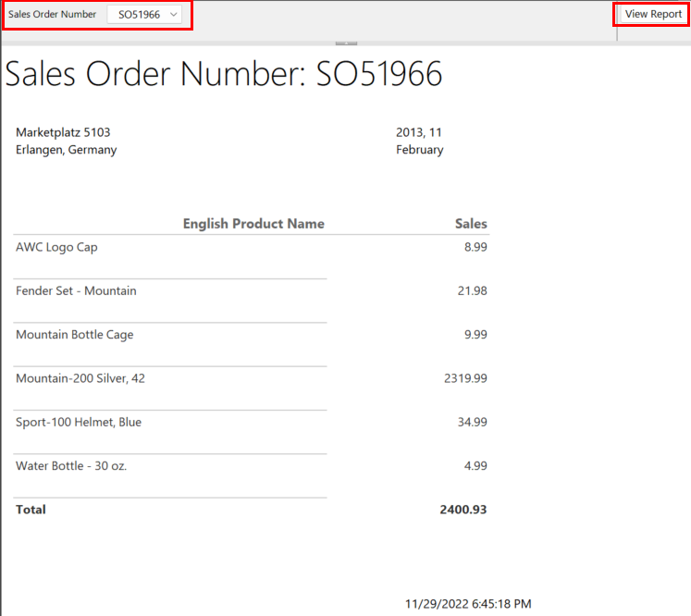Select the report title Sales Order Number: SO51966
Image resolution: width=691 pixels, height=616 pixels.
click(224, 74)
